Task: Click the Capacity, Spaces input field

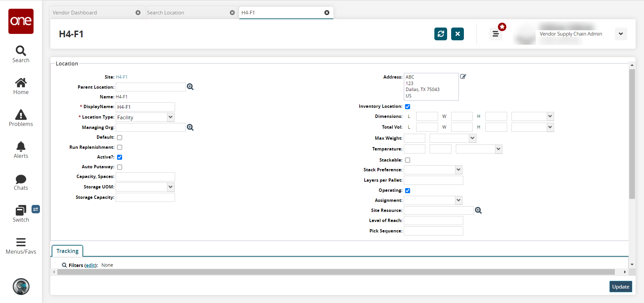Action: coord(145,177)
